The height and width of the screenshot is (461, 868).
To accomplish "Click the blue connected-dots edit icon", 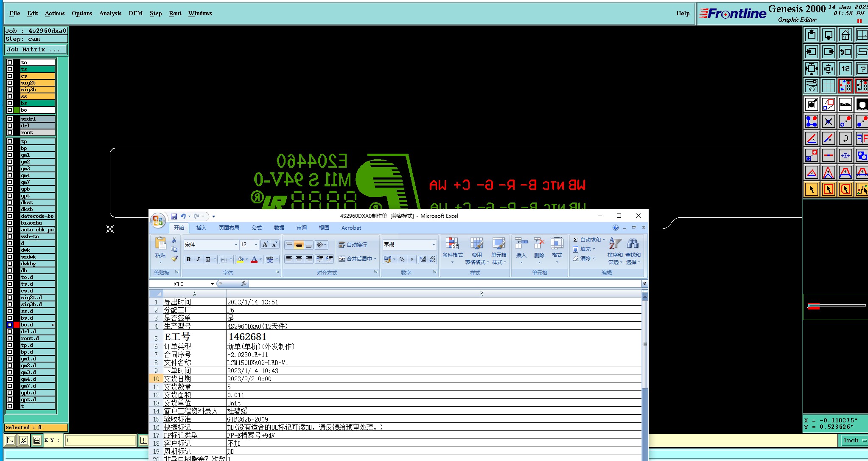I will (812, 121).
